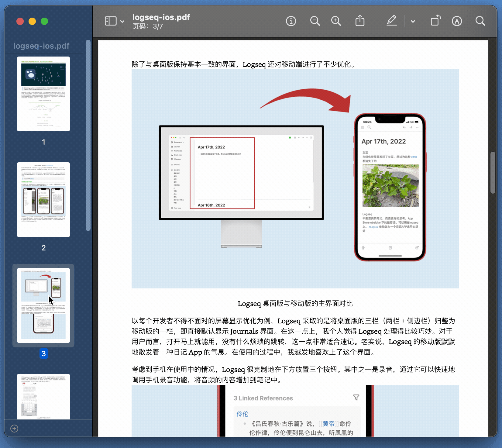Rotate the page with the rotate icon
Viewport: 502px width, 448px height.
coord(435,21)
